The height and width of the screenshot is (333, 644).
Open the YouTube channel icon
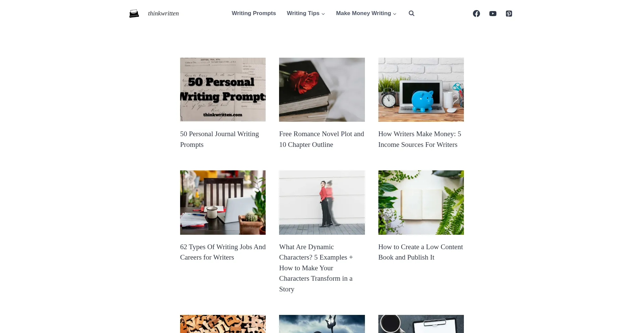tap(493, 13)
